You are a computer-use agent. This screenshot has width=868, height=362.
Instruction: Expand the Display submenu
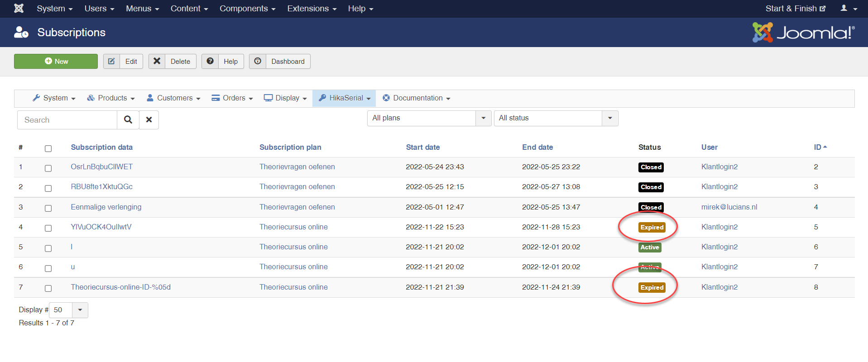click(x=285, y=98)
